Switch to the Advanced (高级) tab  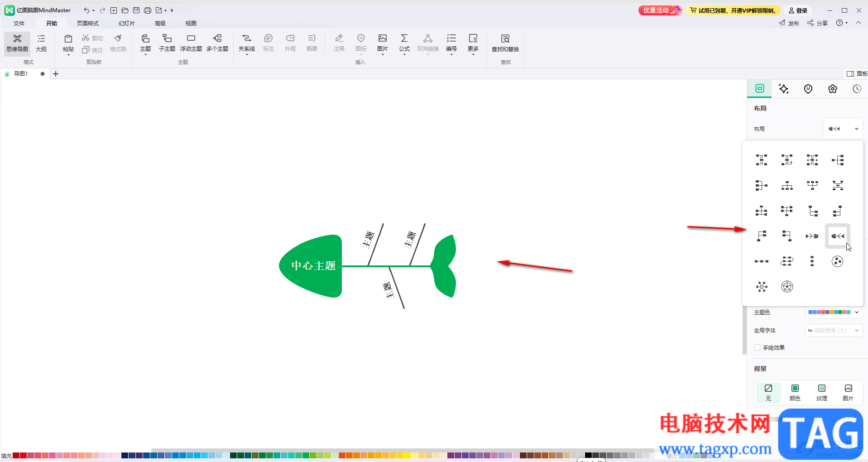point(160,23)
